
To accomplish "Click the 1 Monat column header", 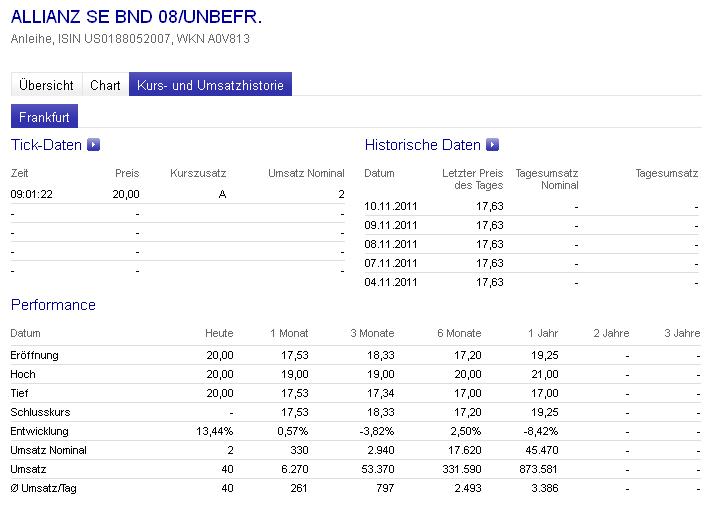I will click(x=289, y=333).
